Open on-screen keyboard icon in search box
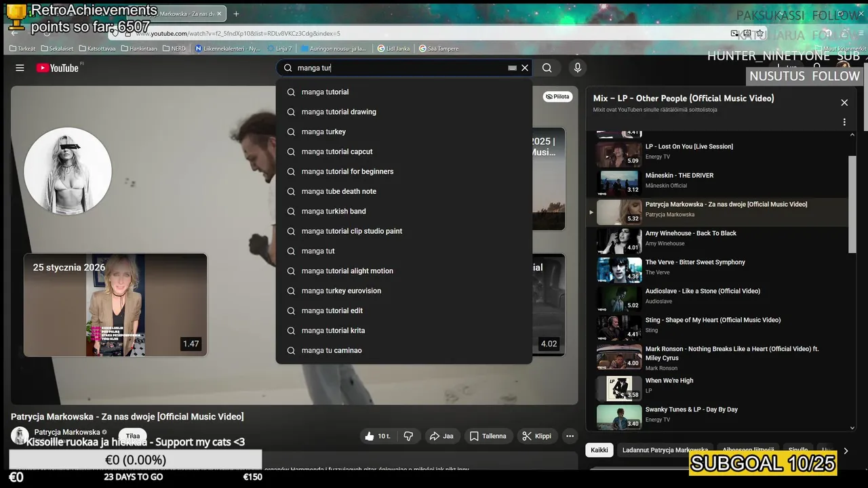Viewport: 868px width, 488px height. pos(513,68)
